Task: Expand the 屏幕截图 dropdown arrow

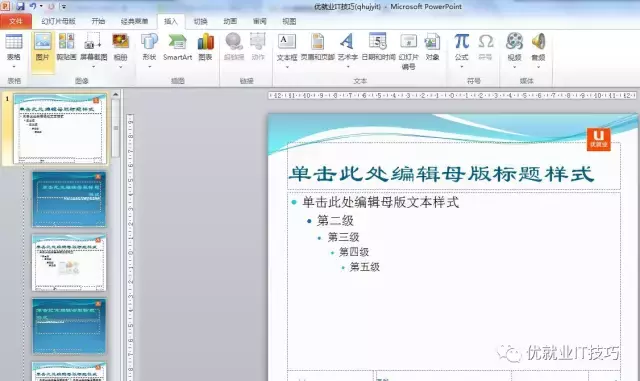Action: tap(93, 67)
